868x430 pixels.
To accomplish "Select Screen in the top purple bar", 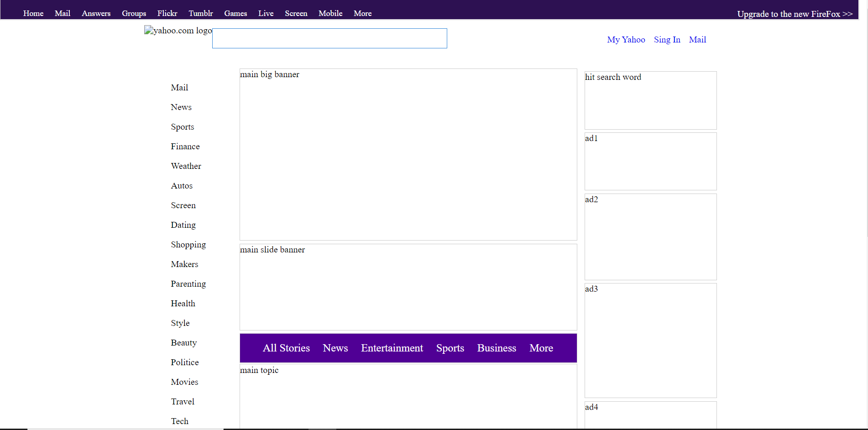I will (296, 13).
